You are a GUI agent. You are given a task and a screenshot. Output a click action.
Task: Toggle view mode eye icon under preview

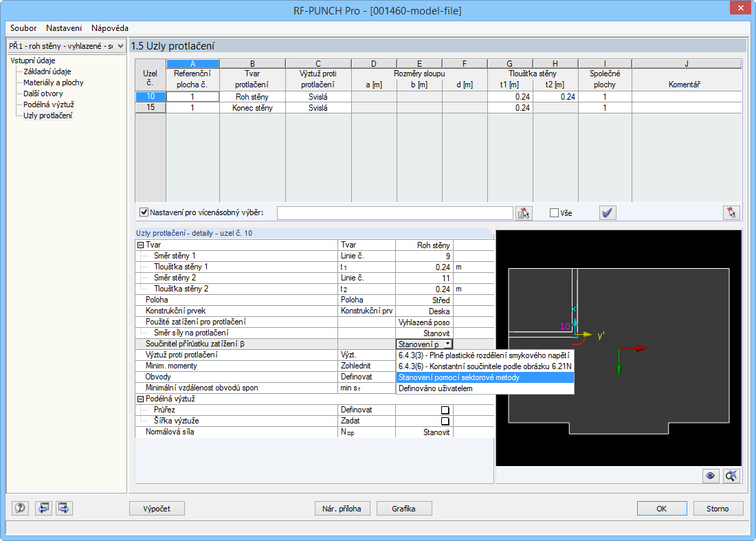coord(710,476)
